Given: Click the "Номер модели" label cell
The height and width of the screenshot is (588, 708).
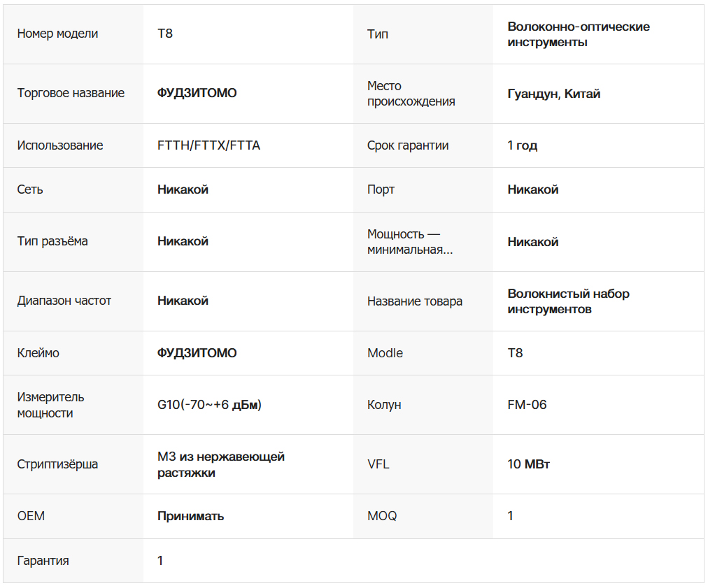Looking at the screenshot, I should coord(57,34).
